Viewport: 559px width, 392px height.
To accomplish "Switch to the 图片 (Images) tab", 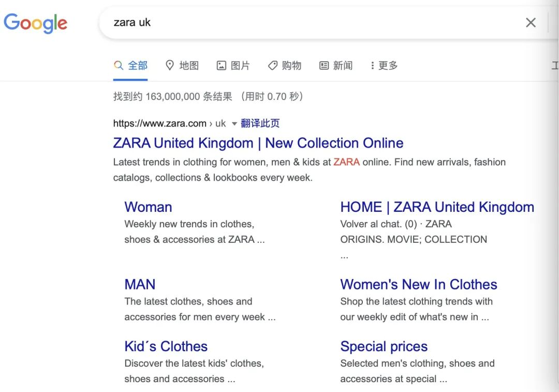I will [x=240, y=65].
